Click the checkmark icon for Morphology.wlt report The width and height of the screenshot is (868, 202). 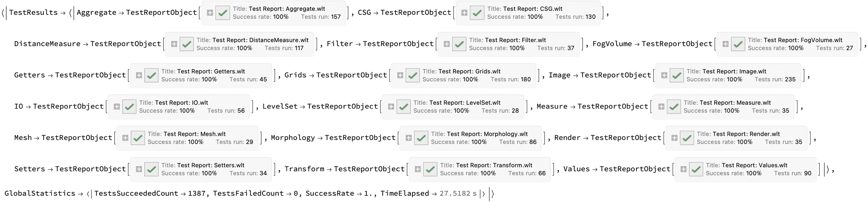click(421, 138)
